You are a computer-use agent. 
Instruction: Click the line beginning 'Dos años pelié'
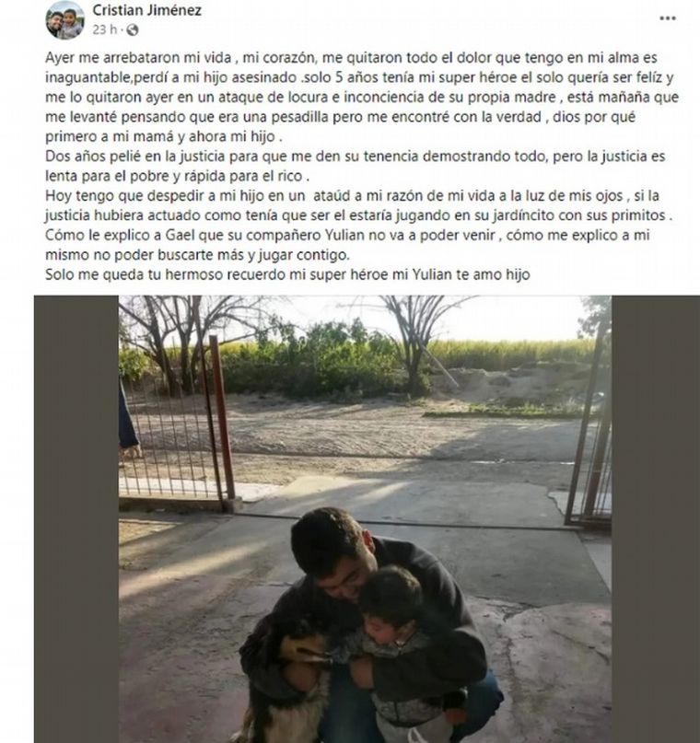point(356,157)
